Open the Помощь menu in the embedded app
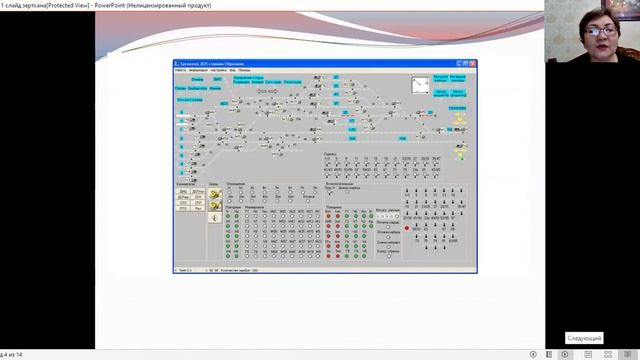The image size is (640, 360). [244, 70]
